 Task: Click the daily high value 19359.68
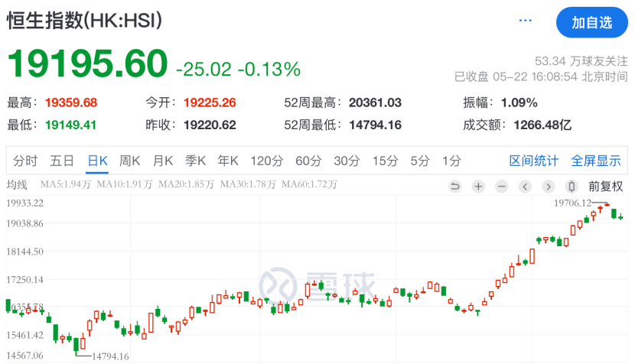point(71,102)
